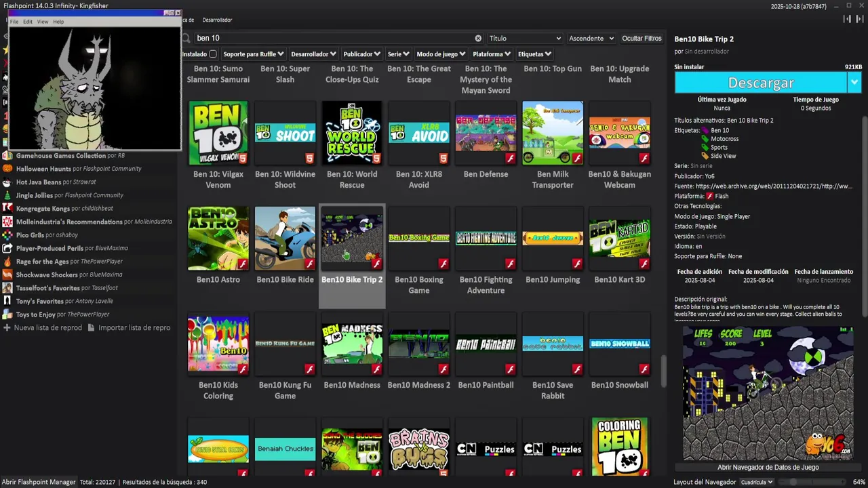Click the Kongregate Kongs playlist icon

[x=7, y=209]
